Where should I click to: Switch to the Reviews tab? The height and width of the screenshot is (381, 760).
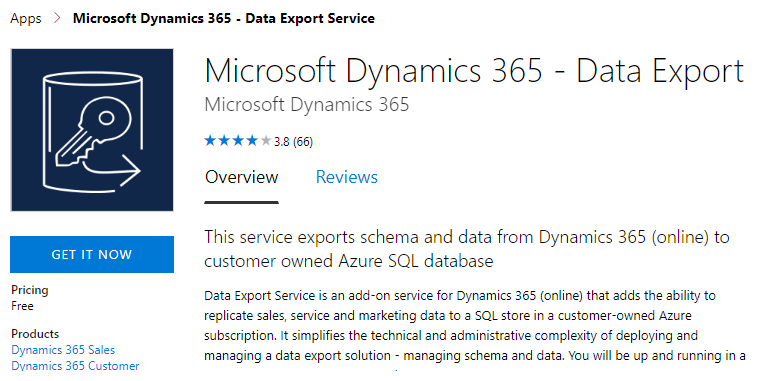(x=347, y=177)
